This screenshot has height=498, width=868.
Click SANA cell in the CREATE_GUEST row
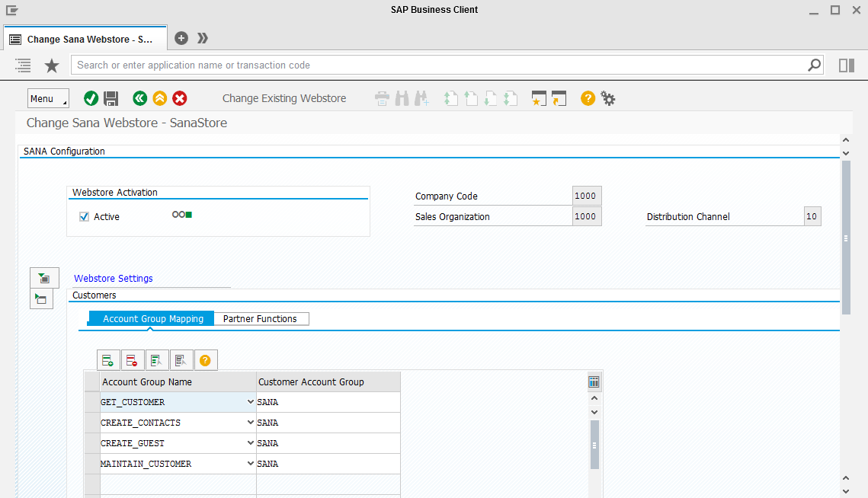click(328, 443)
